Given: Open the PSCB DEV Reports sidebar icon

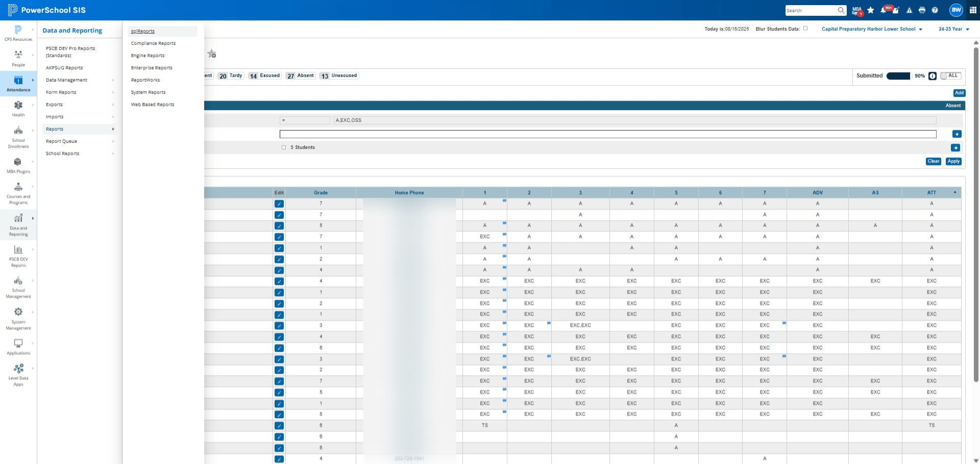Looking at the screenshot, I should (18, 249).
